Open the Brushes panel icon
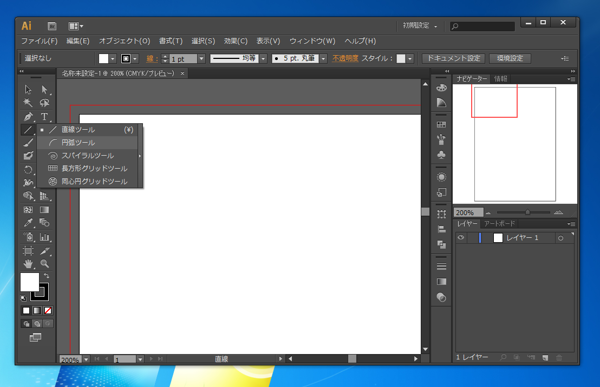Viewport: 600px width, 387px height. 441,139
